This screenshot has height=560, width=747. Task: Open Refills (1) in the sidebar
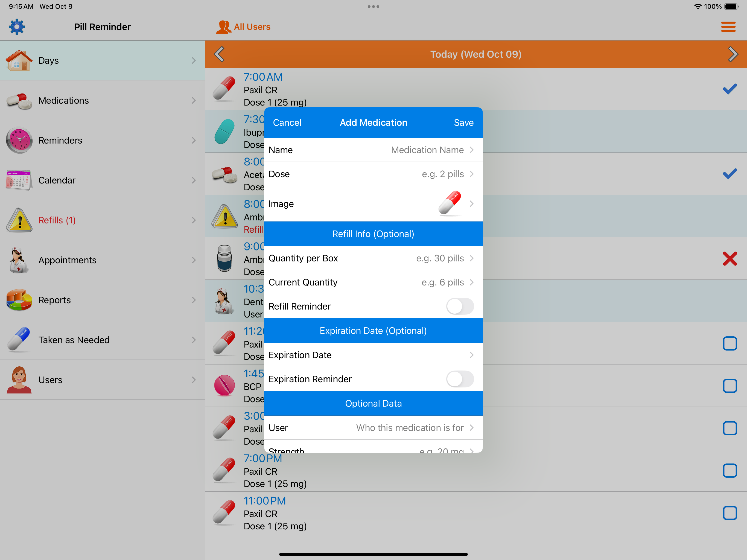coord(102,220)
